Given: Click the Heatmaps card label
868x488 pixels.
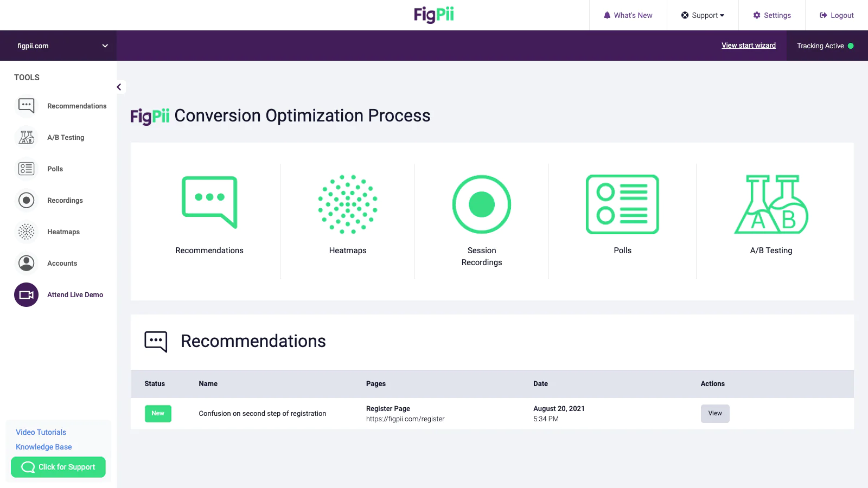Looking at the screenshot, I should pyautogui.click(x=348, y=251).
